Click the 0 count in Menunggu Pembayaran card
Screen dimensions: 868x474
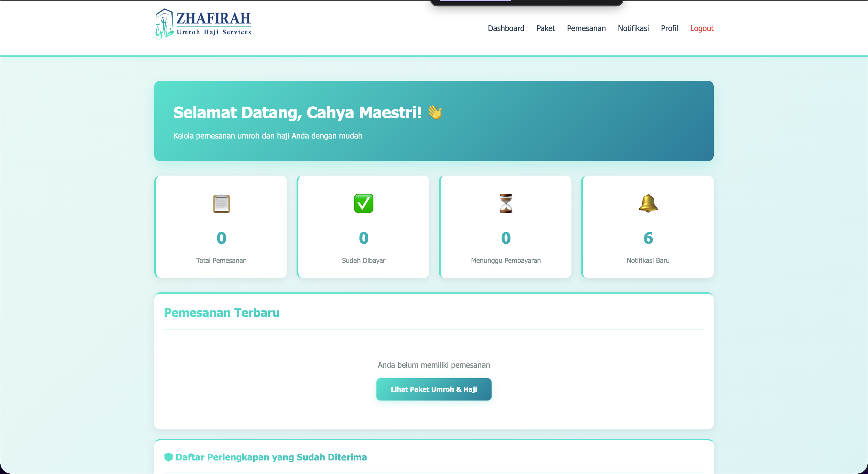tap(506, 238)
